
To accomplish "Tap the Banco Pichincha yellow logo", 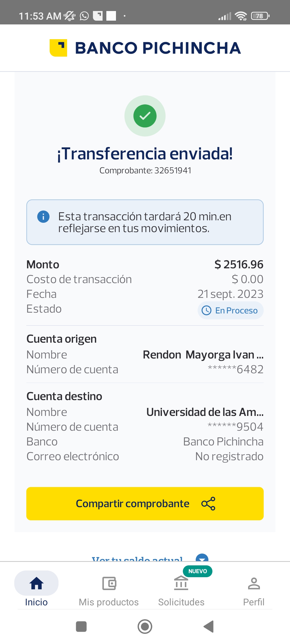I will pos(58,48).
